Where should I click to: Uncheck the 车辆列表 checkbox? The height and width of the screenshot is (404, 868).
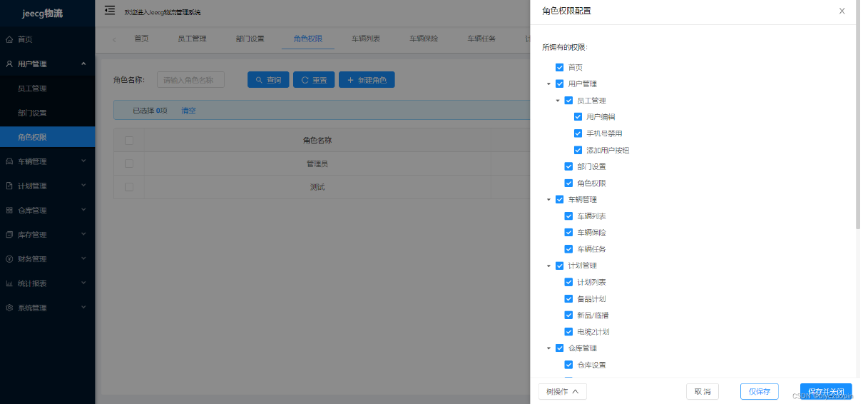click(x=569, y=216)
